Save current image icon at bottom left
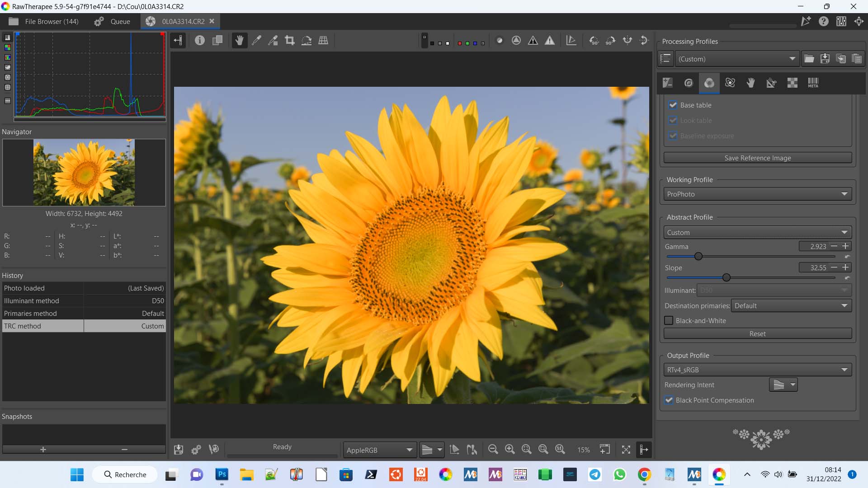Viewport: 868px width, 488px height. (x=179, y=450)
